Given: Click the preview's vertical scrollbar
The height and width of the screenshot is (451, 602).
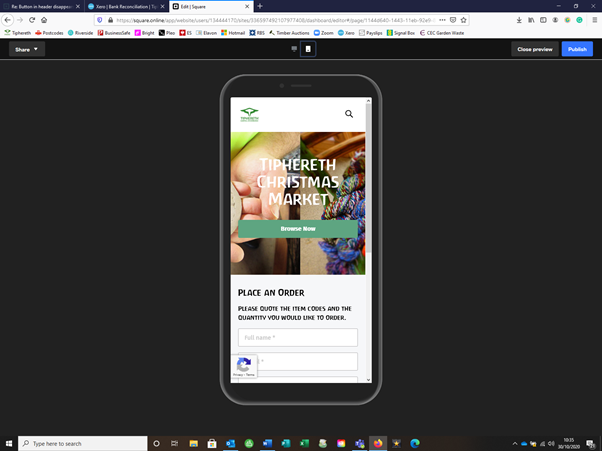Looking at the screenshot, I should (368, 240).
